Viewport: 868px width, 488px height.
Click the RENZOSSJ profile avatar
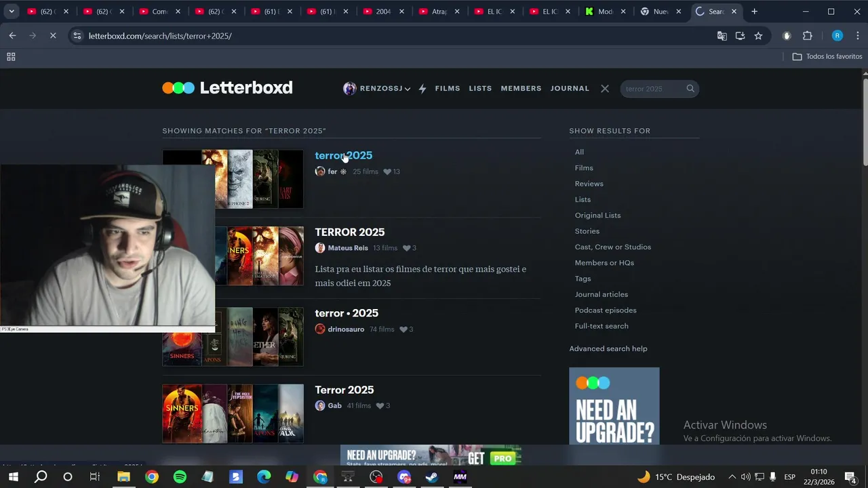[349, 89]
